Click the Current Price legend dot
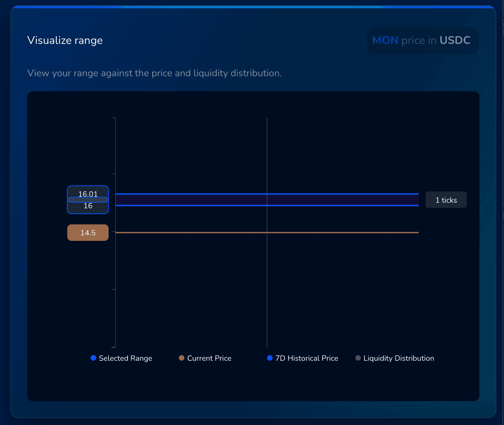 coord(182,358)
